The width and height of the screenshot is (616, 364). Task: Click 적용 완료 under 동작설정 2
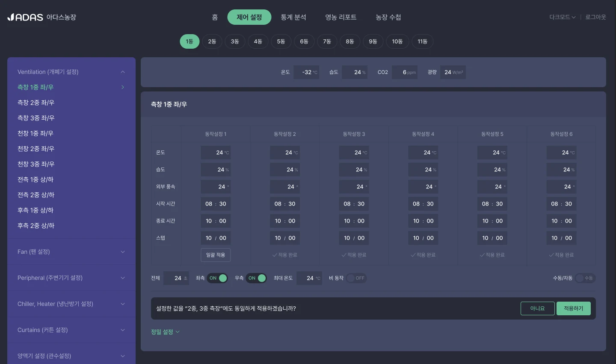[x=284, y=255]
